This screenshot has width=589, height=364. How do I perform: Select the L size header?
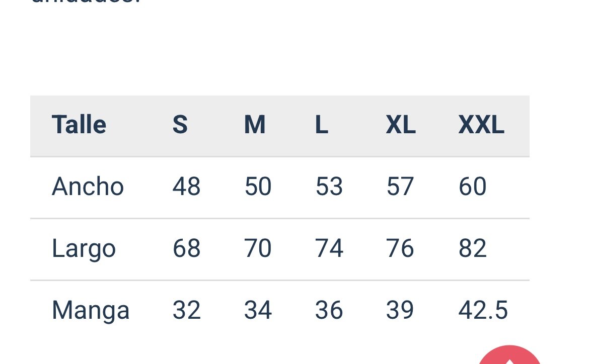coord(322,125)
